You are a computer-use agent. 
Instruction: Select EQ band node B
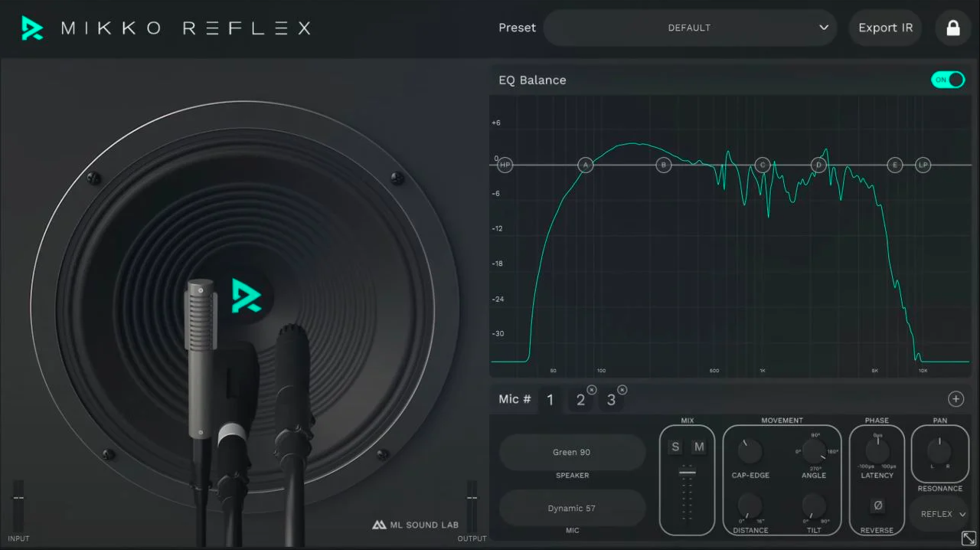tap(664, 165)
